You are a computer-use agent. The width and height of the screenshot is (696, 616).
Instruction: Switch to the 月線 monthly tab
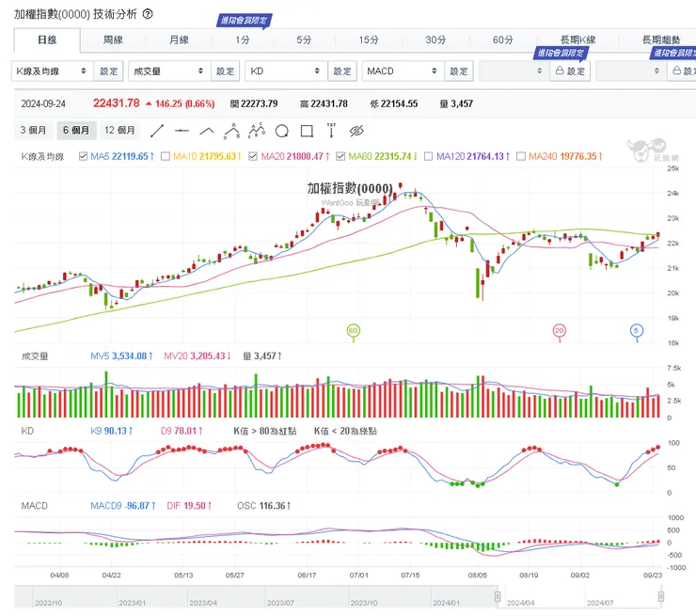pyautogui.click(x=179, y=40)
